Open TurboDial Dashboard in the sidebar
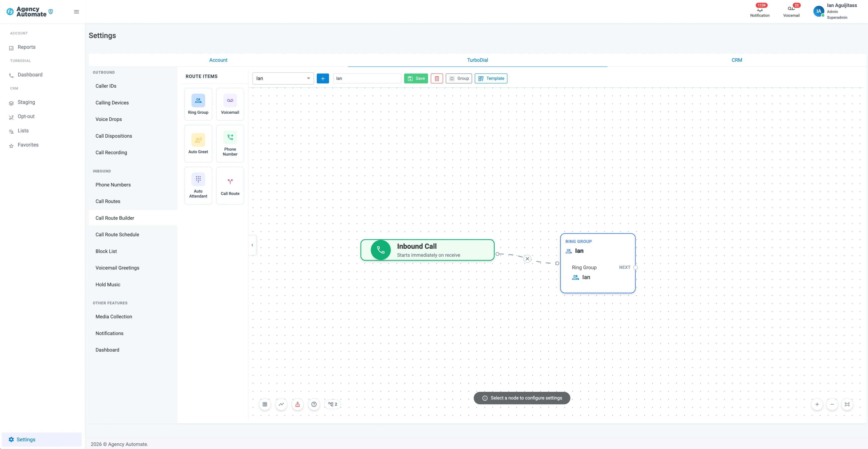This screenshot has width=868, height=449. pyautogui.click(x=30, y=75)
